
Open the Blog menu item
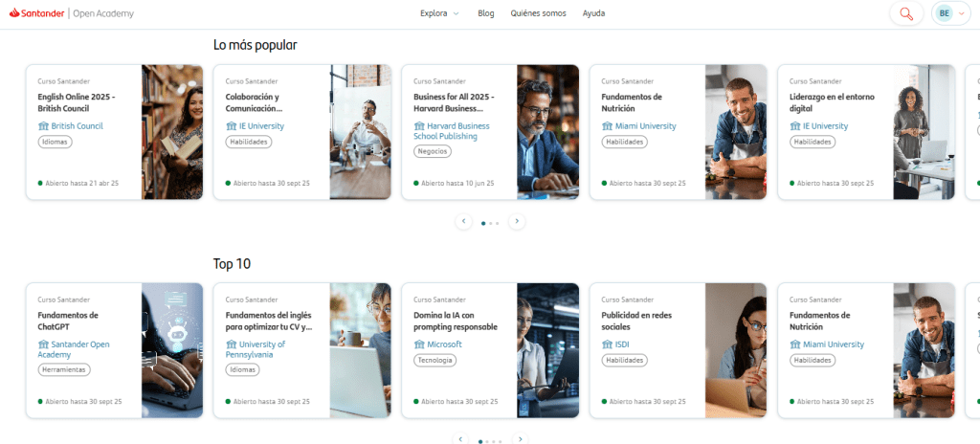(485, 13)
